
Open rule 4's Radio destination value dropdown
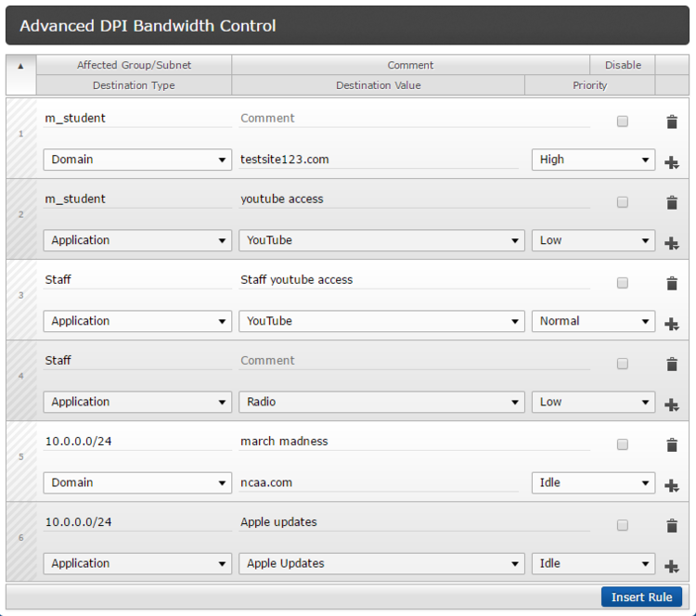(381, 402)
